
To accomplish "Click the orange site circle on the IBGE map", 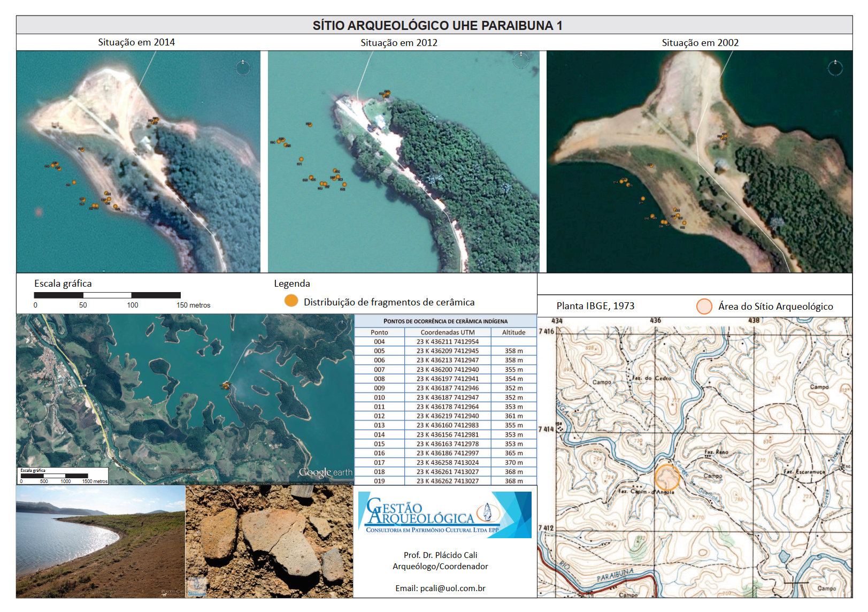I will (x=667, y=477).
